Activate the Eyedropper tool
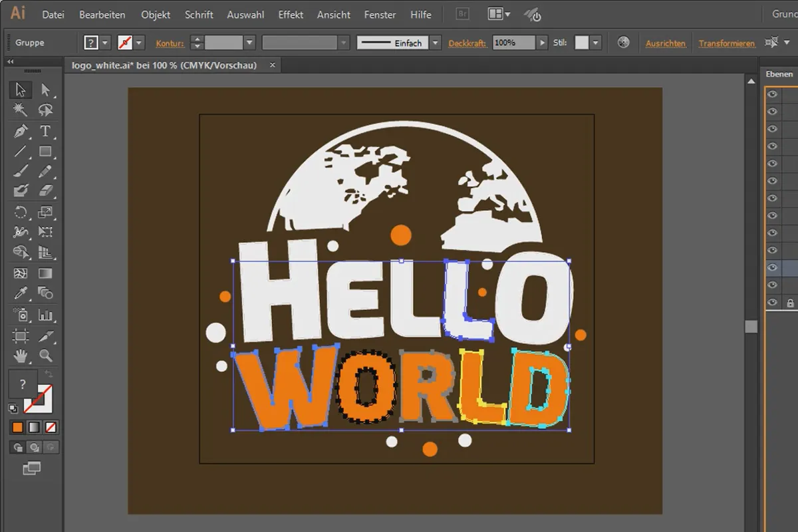This screenshot has height=532, width=798. click(21, 293)
